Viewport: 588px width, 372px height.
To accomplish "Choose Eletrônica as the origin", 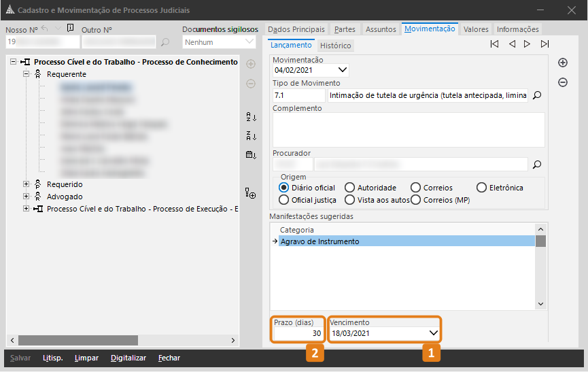I will [482, 188].
